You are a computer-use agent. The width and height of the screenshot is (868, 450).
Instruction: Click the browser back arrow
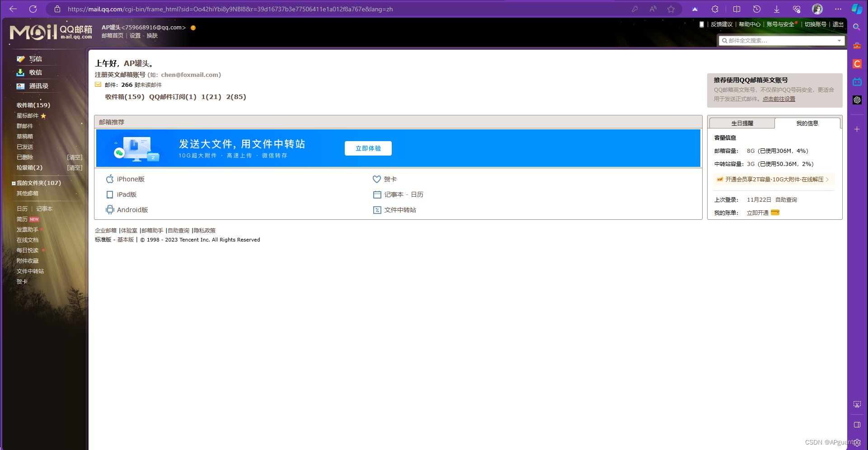pyautogui.click(x=13, y=9)
